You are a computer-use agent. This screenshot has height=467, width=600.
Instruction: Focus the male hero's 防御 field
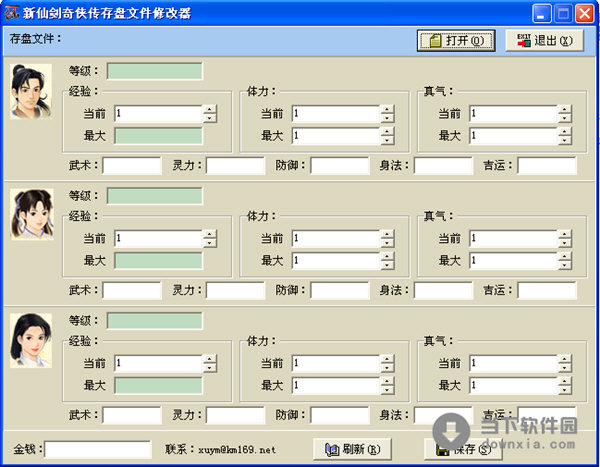pos(339,165)
